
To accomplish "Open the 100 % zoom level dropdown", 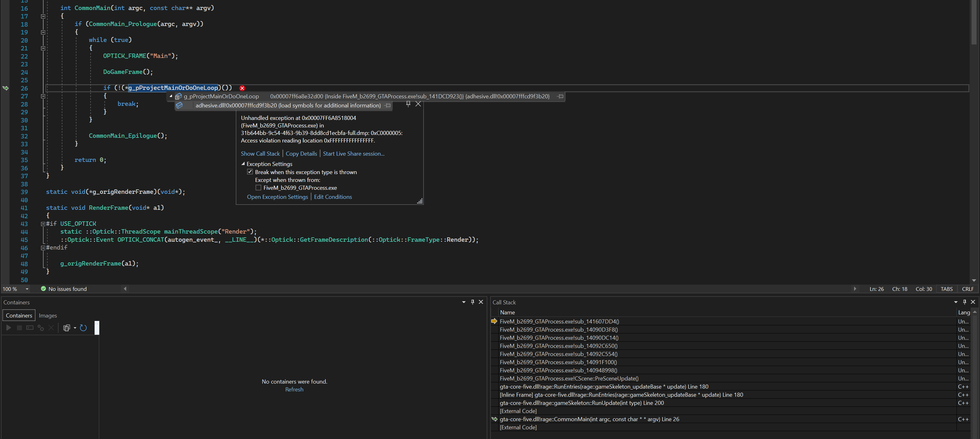I will (27, 289).
